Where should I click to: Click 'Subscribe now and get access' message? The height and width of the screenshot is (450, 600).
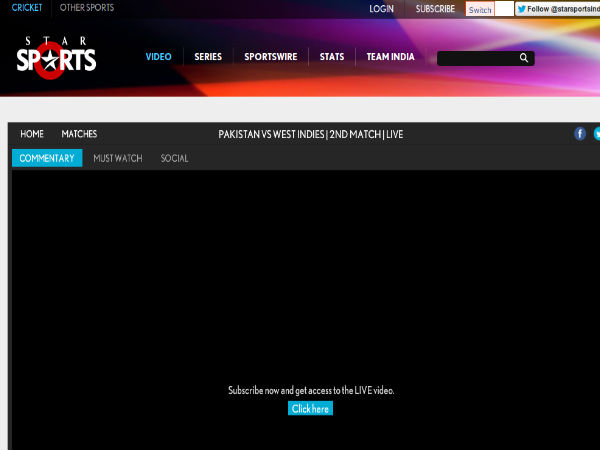tap(311, 390)
